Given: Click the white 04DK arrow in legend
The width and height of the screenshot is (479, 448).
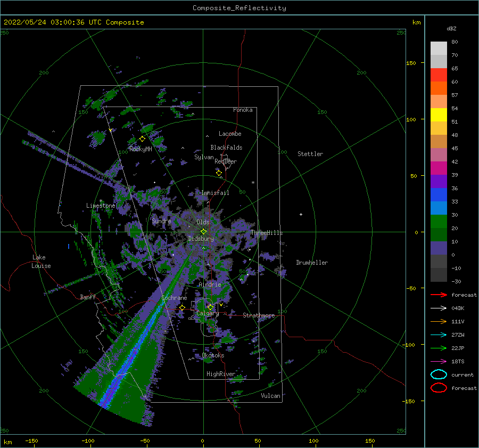Looking at the screenshot, I should (439, 308).
